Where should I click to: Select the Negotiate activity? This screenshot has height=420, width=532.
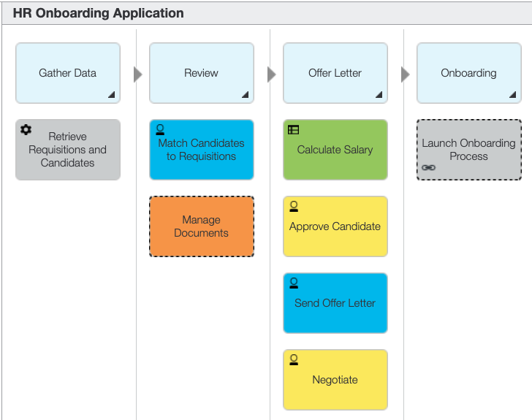coord(335,380)
